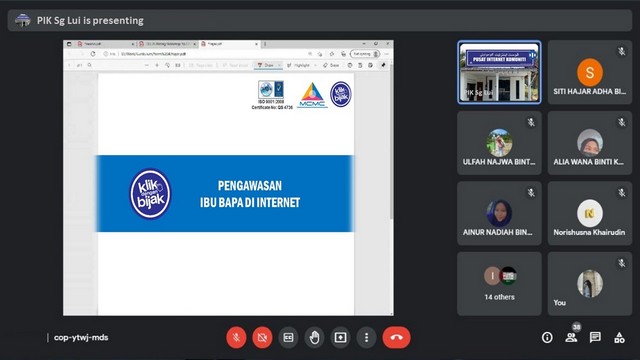Leave the call with red hang-up button

396,338
